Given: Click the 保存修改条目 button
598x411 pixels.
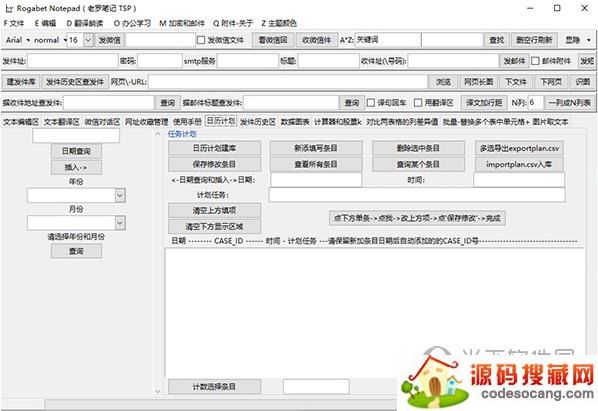Looking at the screenshot, I should pos(214,165).
